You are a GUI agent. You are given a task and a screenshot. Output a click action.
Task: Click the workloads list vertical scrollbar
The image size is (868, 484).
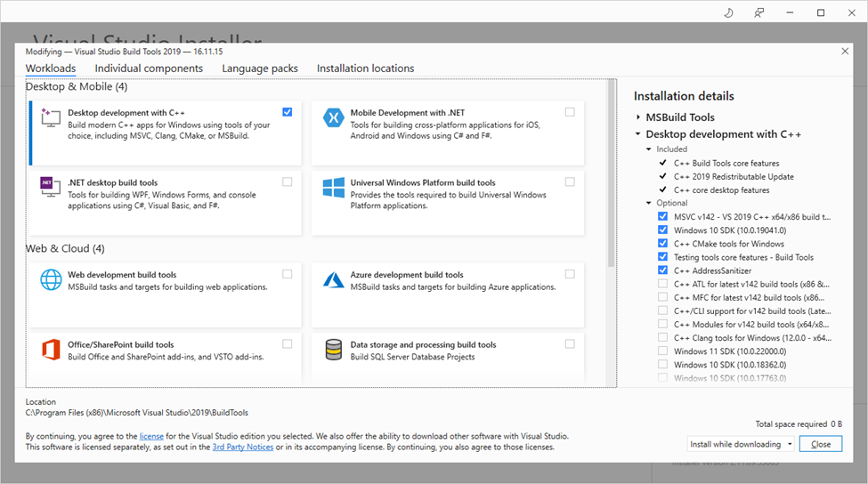(x=612, y=173)
